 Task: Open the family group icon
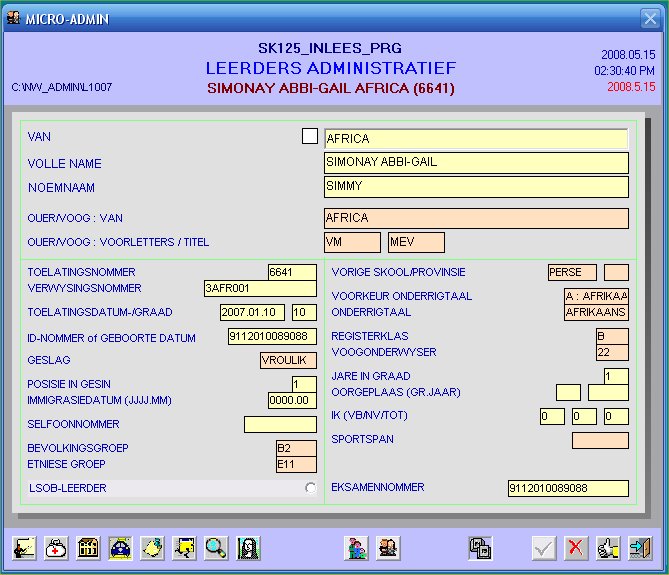pos(355,547)
